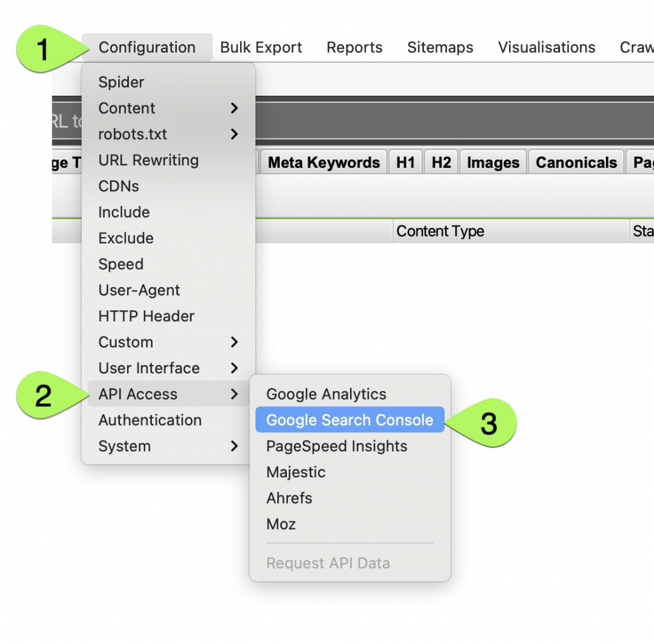654x644 pixels.
Task: Switch to the Images tab
Action: tap(493, 162)
